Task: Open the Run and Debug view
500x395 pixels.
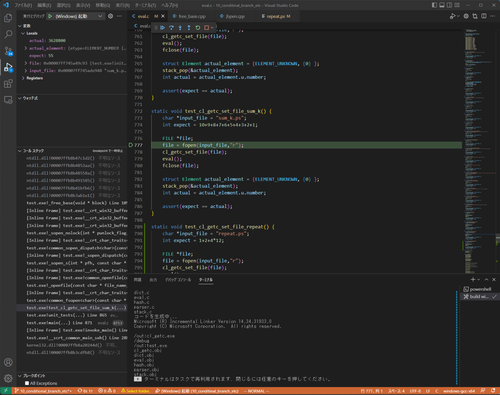Action: click(8, 67)
